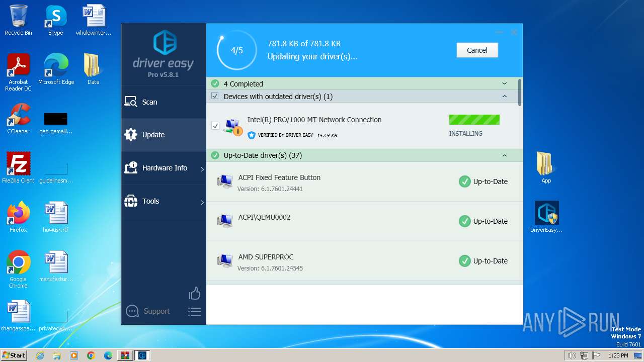Click the Verified by Driver Easy shield badge
Screen dimensions: 644x362
click(252, 135)
